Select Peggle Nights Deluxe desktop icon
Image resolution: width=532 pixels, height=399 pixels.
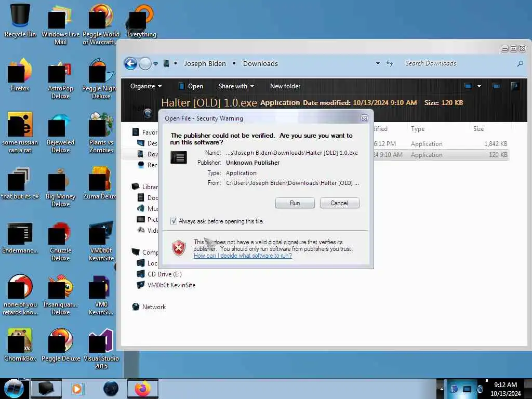pyautogui.click(x=100, y=79)
